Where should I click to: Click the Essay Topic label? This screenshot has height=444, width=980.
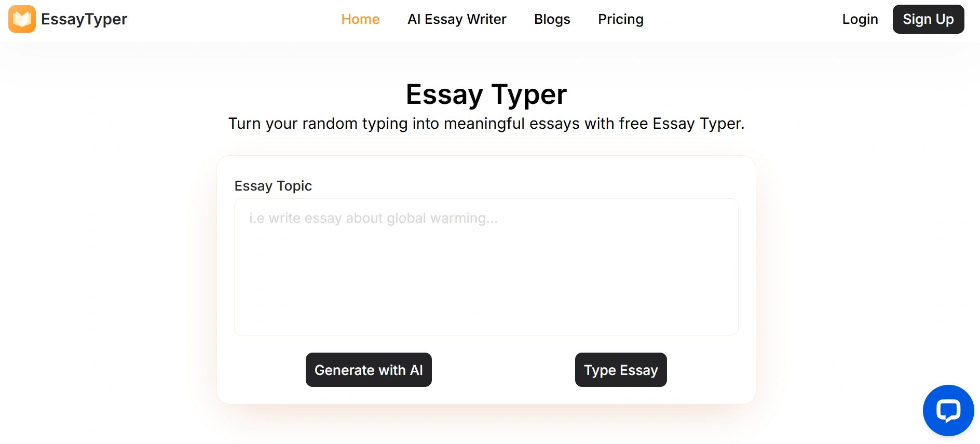[x=273, y=185]
